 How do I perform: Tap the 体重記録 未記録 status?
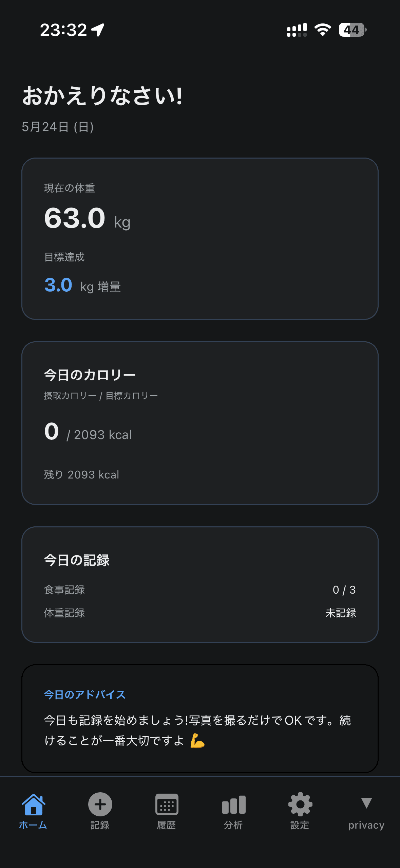point(341,613)
